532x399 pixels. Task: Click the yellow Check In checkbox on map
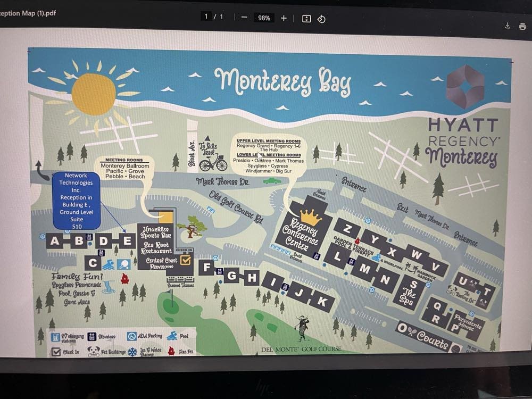click(186, 260)
